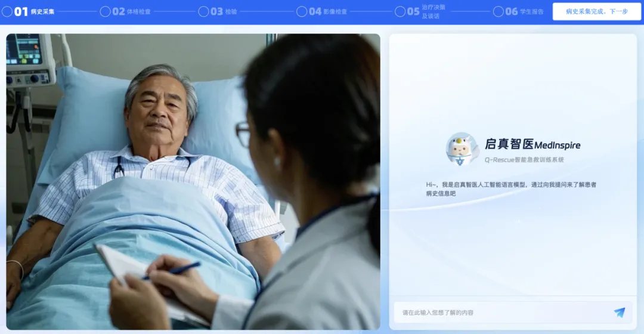Select the 影像检查 step
The image size is (644, 334).
tap(335, 11)
